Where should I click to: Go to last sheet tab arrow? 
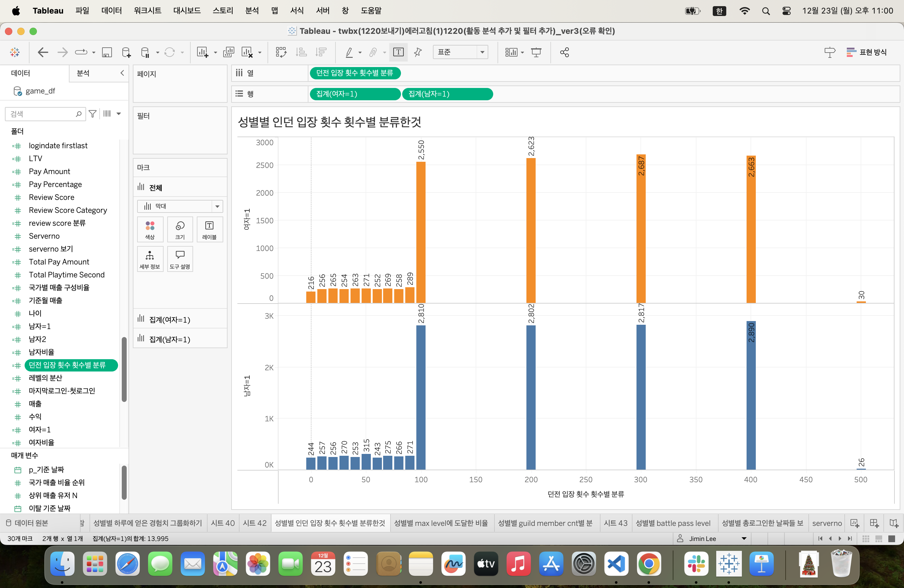tap(850, 538)
